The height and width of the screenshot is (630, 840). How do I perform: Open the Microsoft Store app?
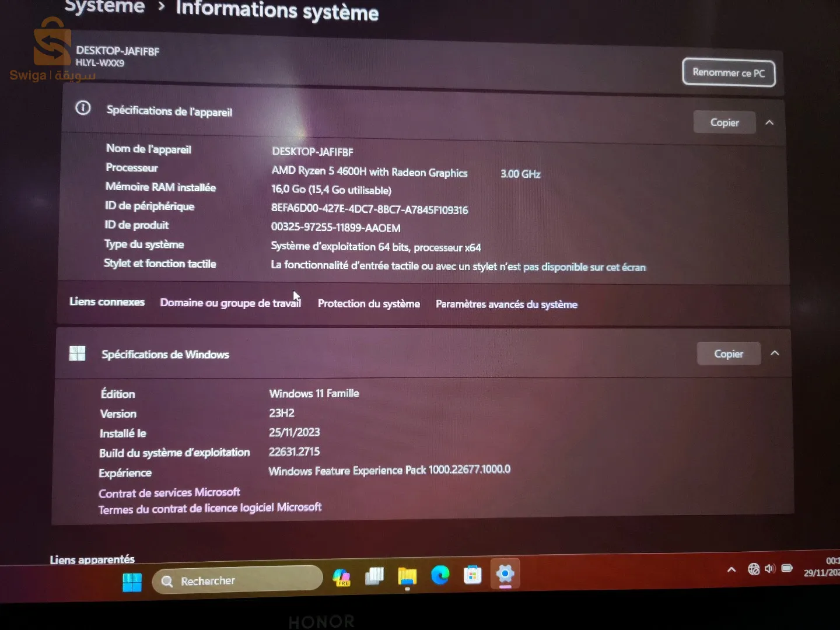pos(473,575)
